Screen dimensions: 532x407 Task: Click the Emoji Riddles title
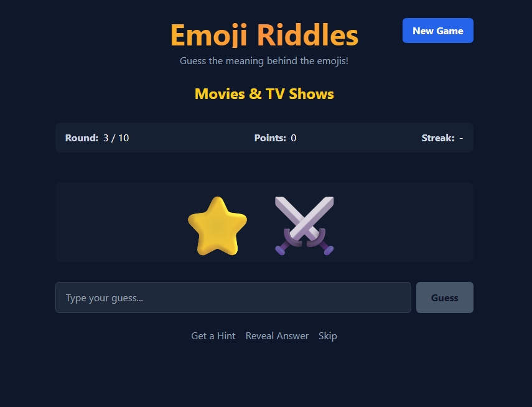[x=264, y=35]
